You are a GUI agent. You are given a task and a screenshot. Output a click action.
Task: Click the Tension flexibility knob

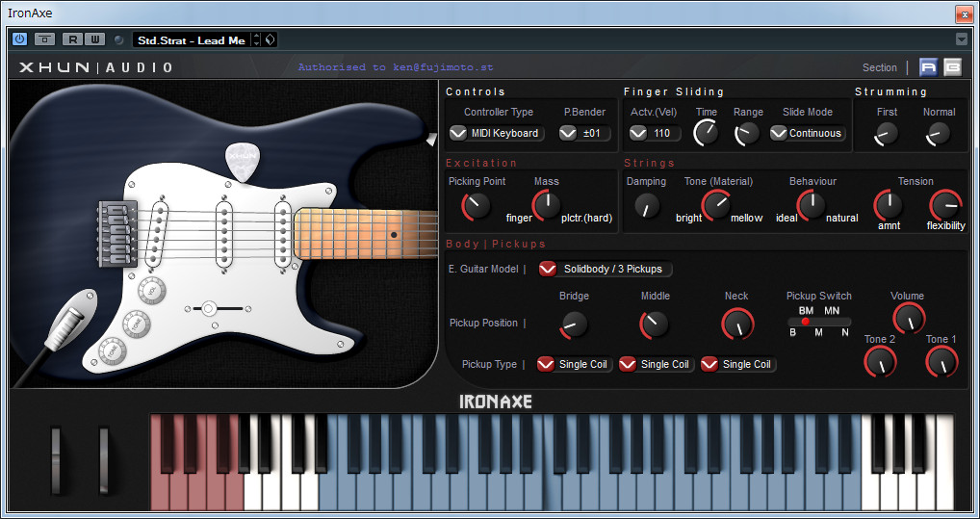(x=945, y=205)
